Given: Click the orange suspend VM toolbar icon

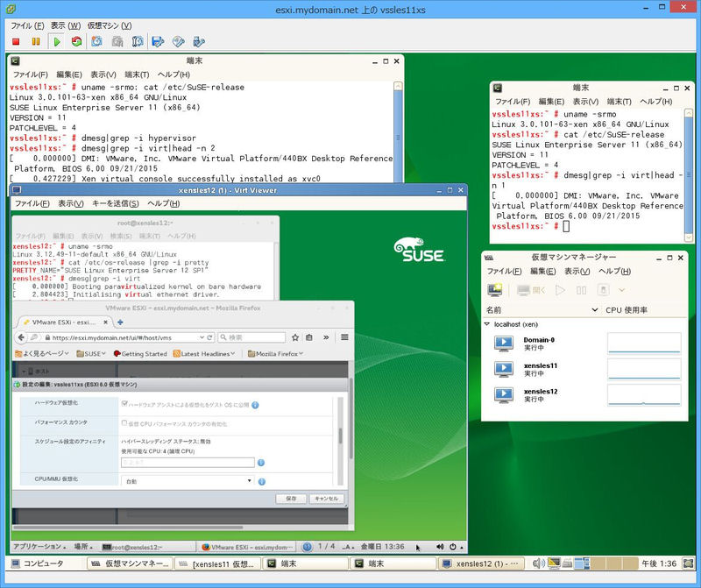Looking at the screenshot, I should point(35,41).
